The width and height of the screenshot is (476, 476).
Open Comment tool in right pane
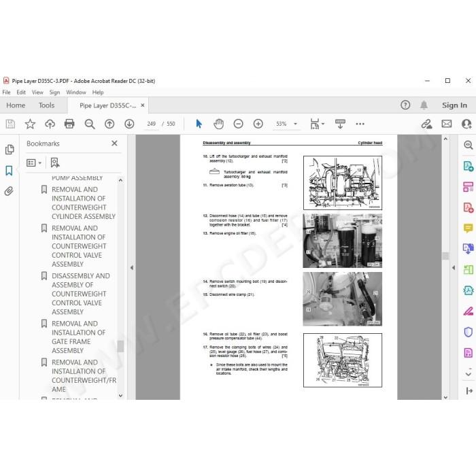[469, 228]
